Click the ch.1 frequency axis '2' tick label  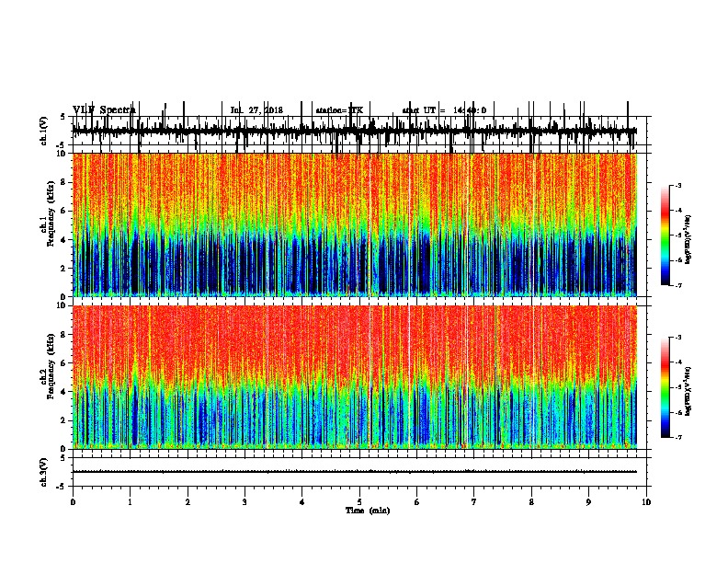coord(63,269)
